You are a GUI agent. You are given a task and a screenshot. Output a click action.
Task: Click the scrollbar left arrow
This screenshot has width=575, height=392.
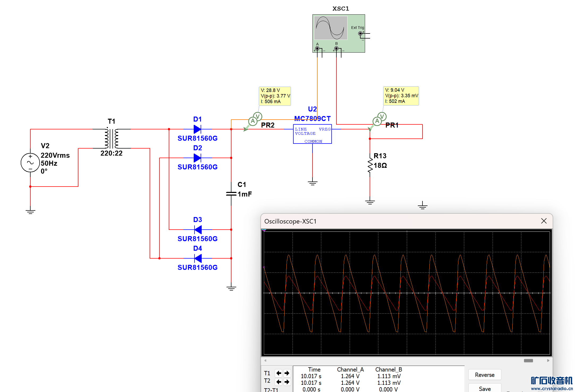265,361
